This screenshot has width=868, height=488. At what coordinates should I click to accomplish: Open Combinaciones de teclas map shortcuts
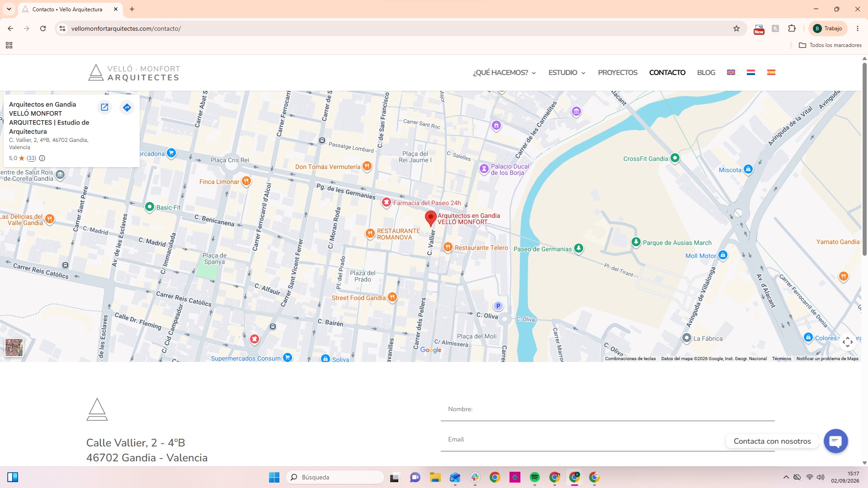coord(630,359)
